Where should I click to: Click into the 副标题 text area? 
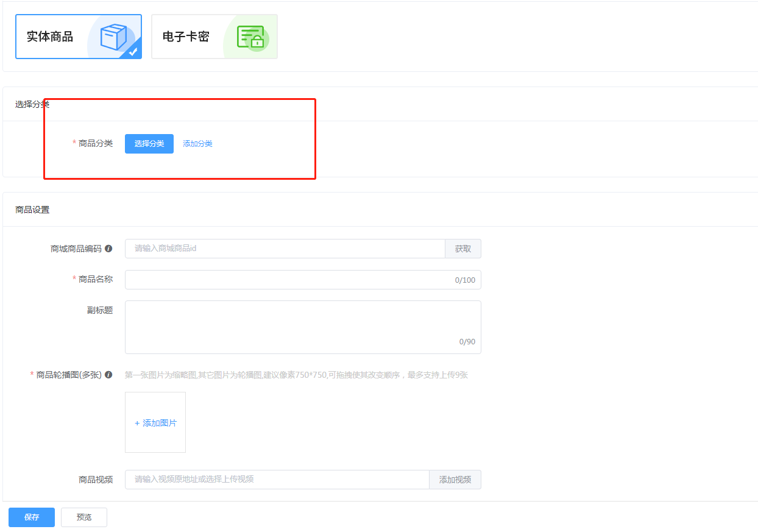click(x=303, y=327)
